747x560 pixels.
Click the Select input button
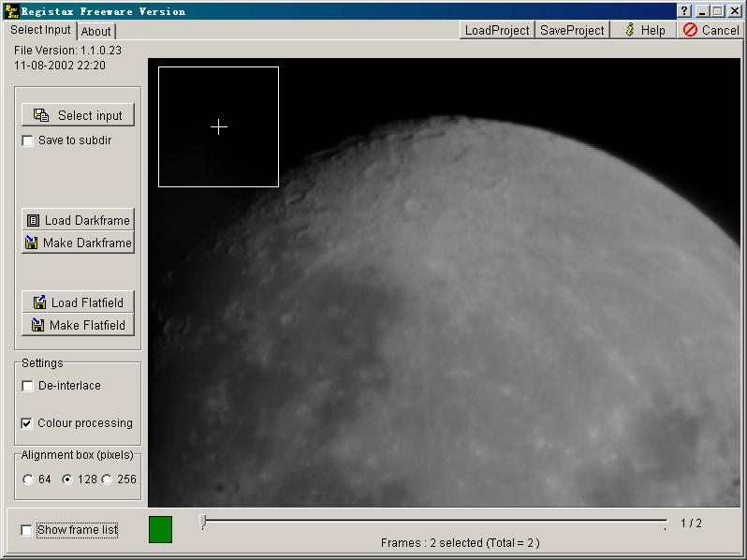78,115
